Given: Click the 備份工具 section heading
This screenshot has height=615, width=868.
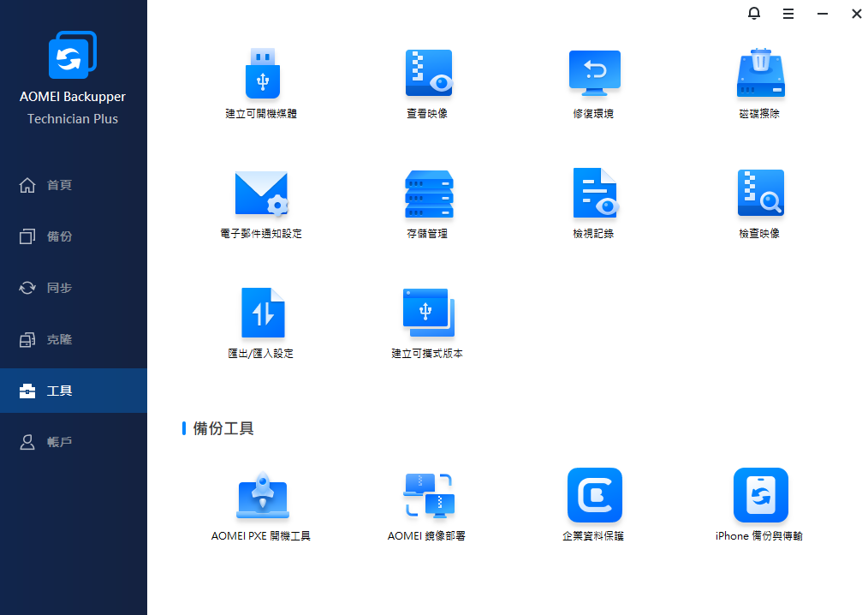Looking at the screenshot, I should 223,428.
